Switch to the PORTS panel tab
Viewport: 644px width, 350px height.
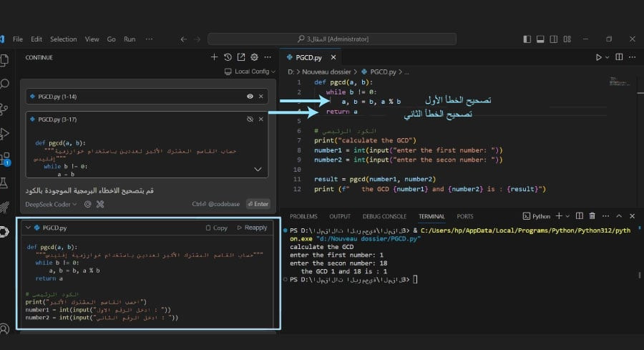[465, 216]
